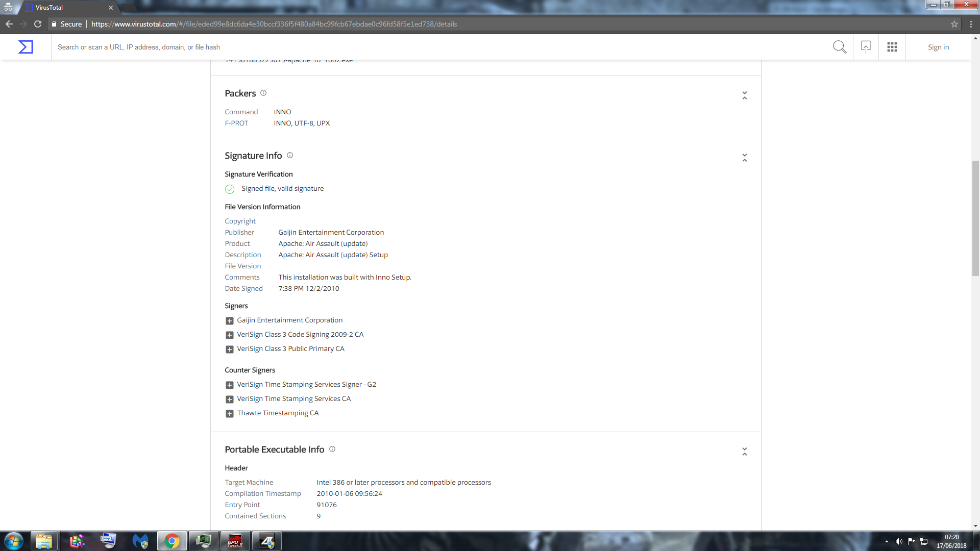980x551 pixels.
Task: Click the search magnifier icon
Action: 839,47
